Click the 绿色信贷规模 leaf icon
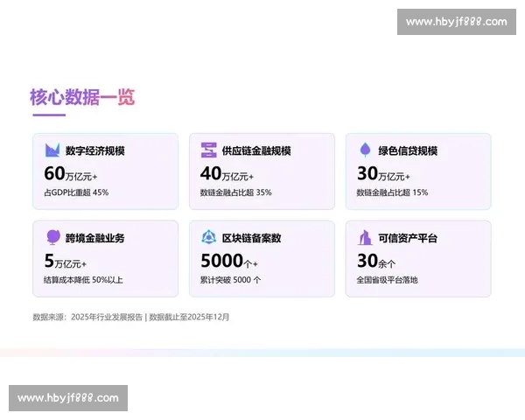Image resolution: width=525 pixels, height=420 pixels. [x=365, y=150]
